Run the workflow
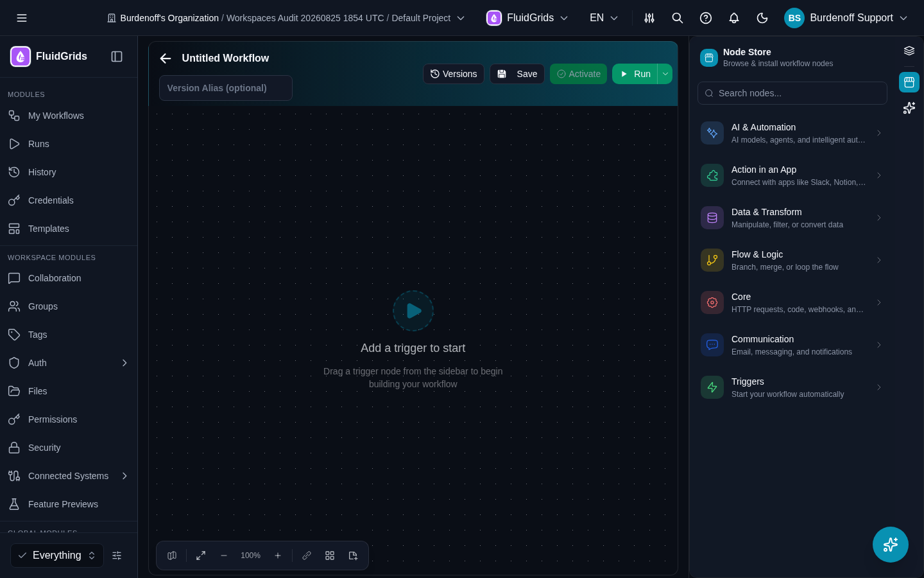 635,74
